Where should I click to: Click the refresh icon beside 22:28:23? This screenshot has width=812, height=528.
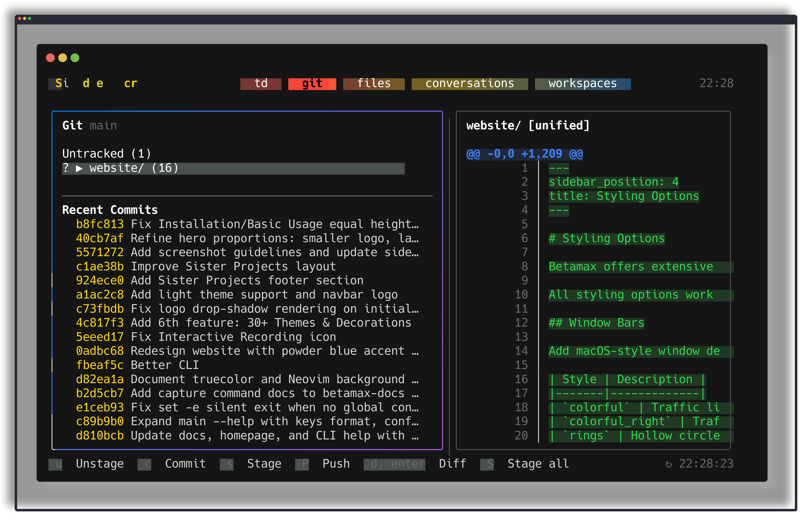(x=668, y=464)
